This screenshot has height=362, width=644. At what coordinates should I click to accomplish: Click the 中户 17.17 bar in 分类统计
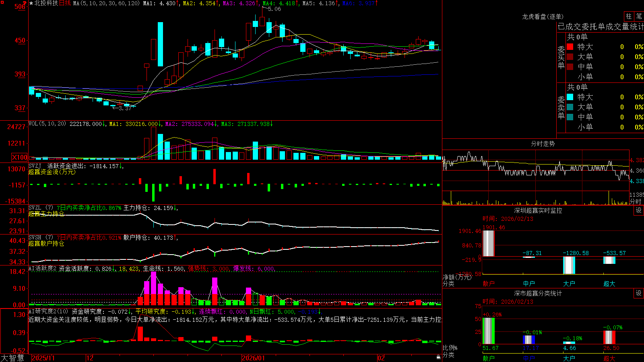click(529, 340)
